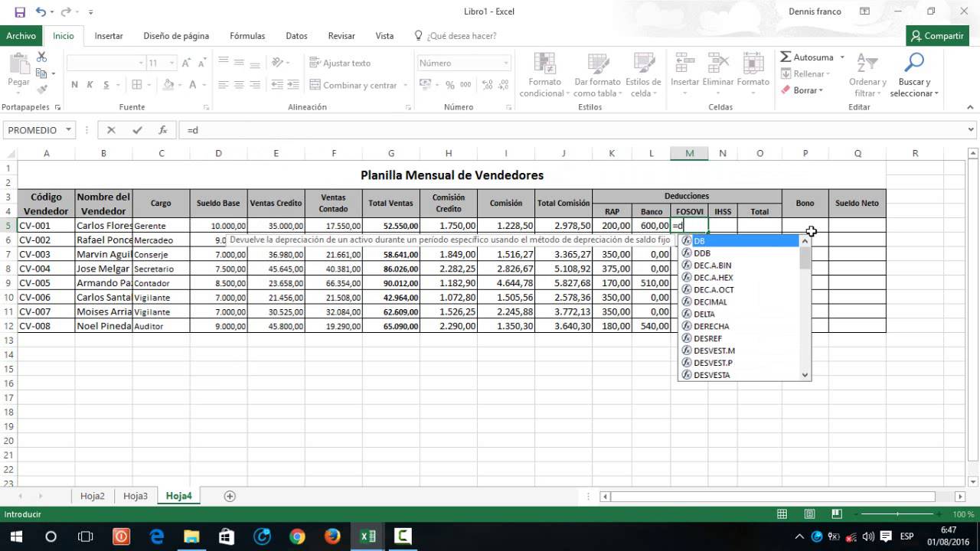
Task: Open the Archivo tab
Action: click(21, 36)
